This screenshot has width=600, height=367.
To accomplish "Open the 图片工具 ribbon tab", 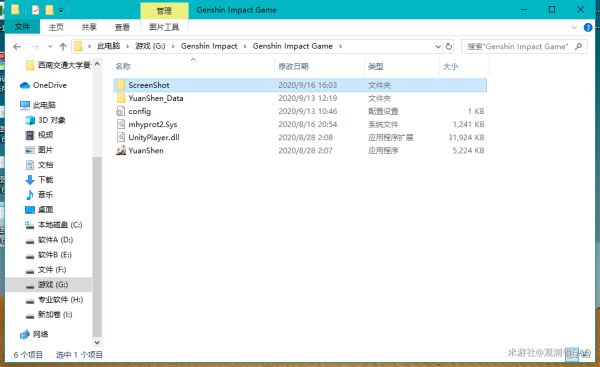I will point(164,27).
